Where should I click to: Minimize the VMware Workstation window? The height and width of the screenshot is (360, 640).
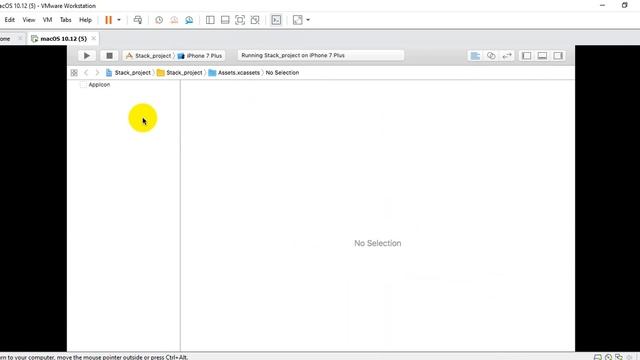point(602,5)
